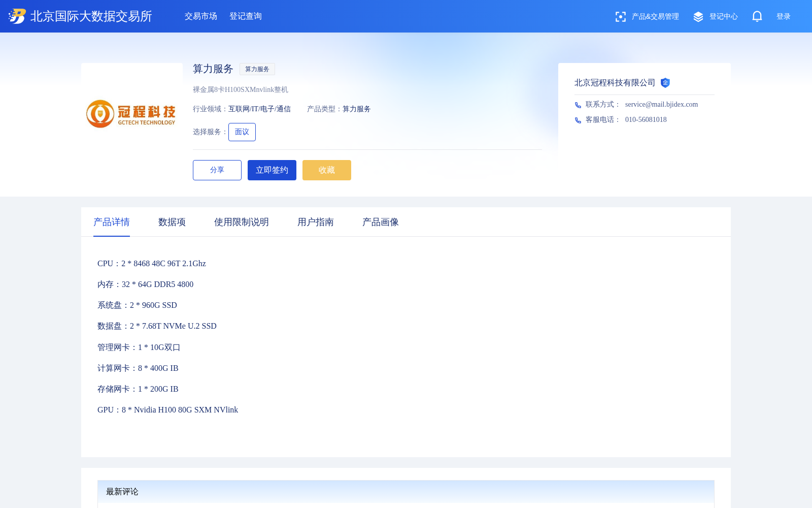Click the 内存 32 * 64G DDR5 line
Image resolution: width=812 pixels, height=508 pixels.
[145, 284]
